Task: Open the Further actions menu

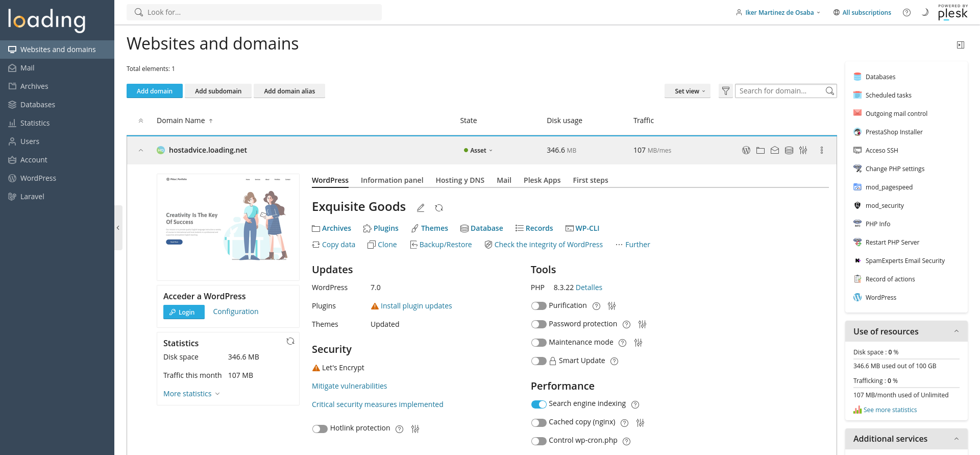Action: pyautogui.click(x=633, y=245)
